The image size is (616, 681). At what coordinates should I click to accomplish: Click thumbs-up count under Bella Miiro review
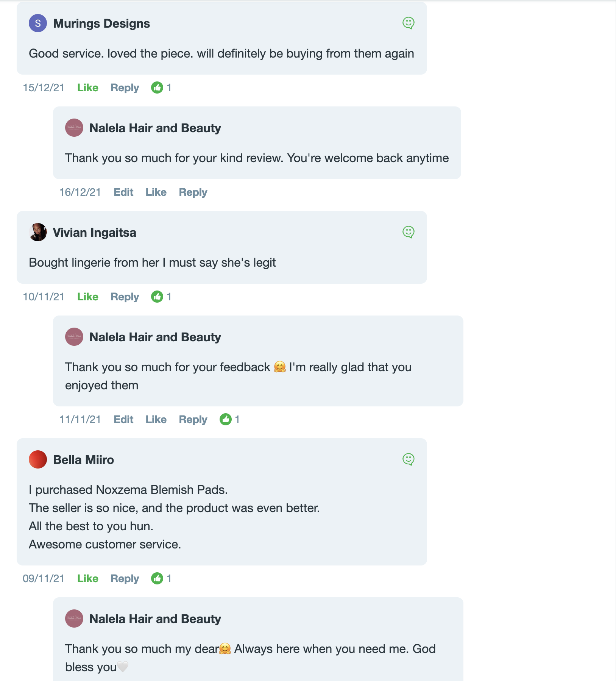pos(161,578)
